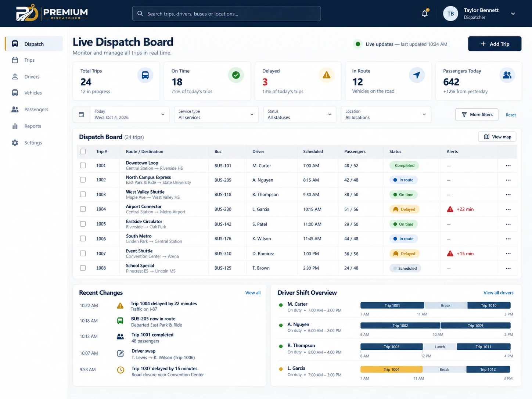
Task: Tick the checkbox for trip 1007
Action: 83,254
